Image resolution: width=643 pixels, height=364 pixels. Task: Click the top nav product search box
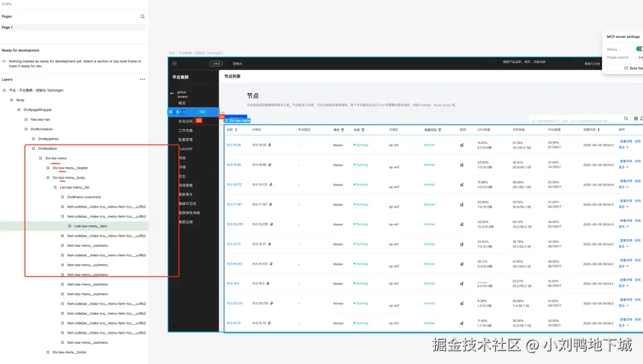525,62
